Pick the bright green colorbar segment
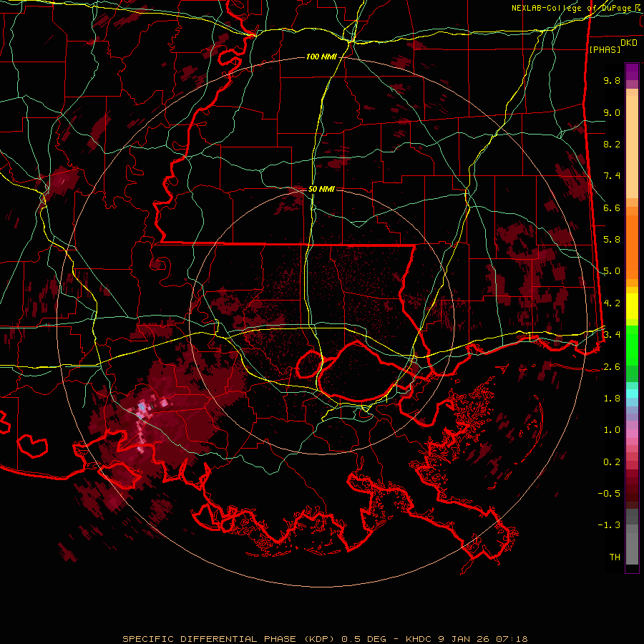Image resolution: width=644 pixels, height=644 pixels. 632,345
